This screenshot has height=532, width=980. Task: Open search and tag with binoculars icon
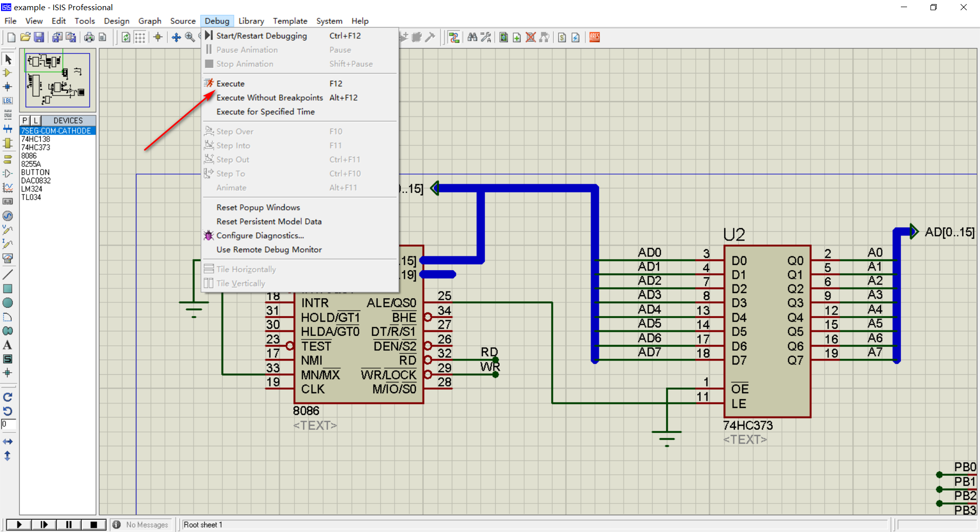[x=472, y=37]
